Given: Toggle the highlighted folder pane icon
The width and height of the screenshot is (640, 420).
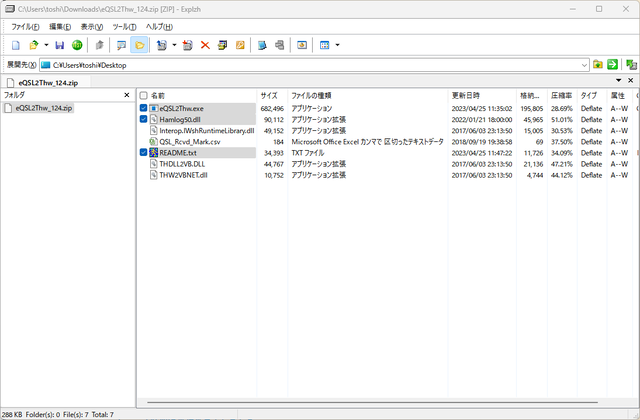Looking at the screenshot, I should [x=139, y=45].
